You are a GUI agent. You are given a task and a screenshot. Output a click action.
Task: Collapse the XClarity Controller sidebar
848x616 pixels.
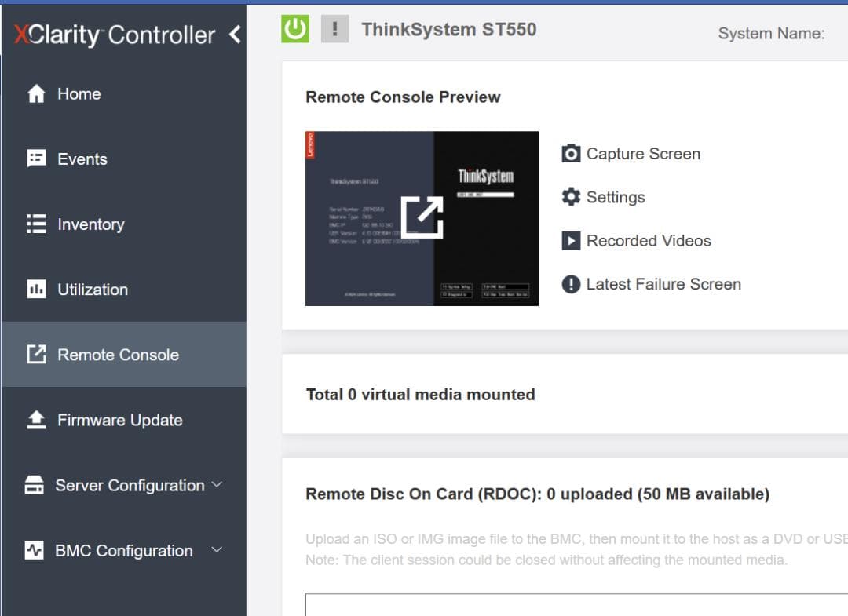point(235,35)
